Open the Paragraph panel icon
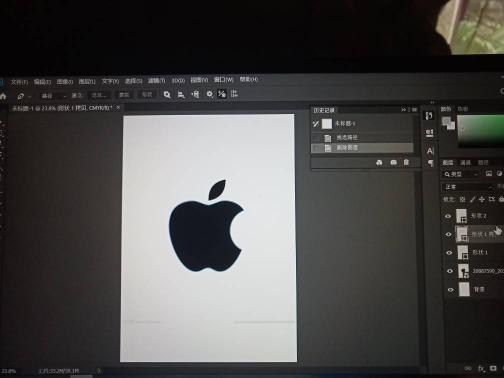Image resolution: width=504 pixels, height=378 pixels. [x=430, y=163]
